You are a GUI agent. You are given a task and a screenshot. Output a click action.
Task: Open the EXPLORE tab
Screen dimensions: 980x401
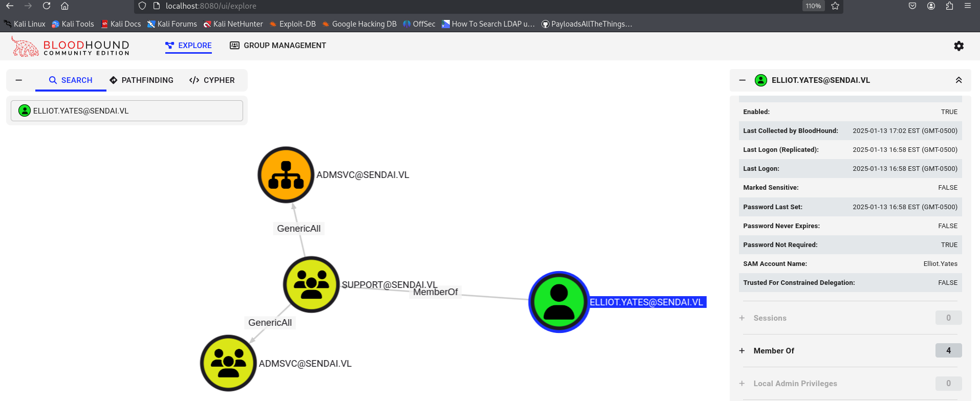click(x=188, y=46)
